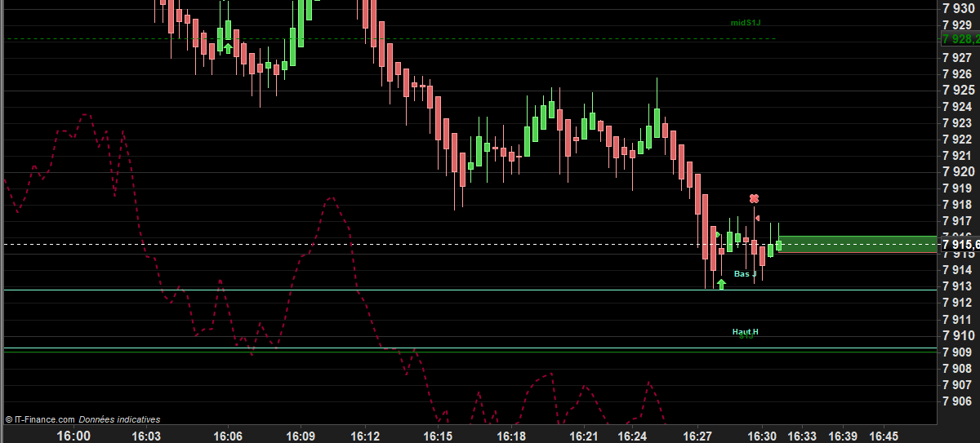Viewport: 980px width, 443px height.
Task: Click the green 7 928,2 price tag
Action: 960,38
